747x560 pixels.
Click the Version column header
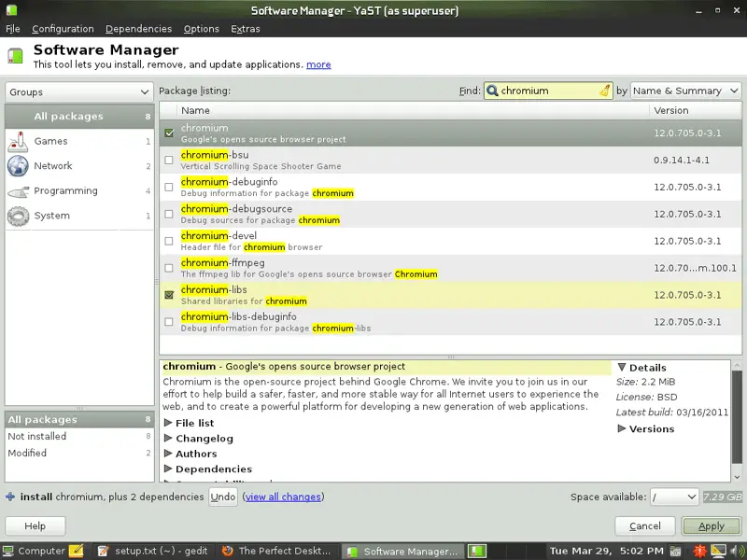pos(695,110)
